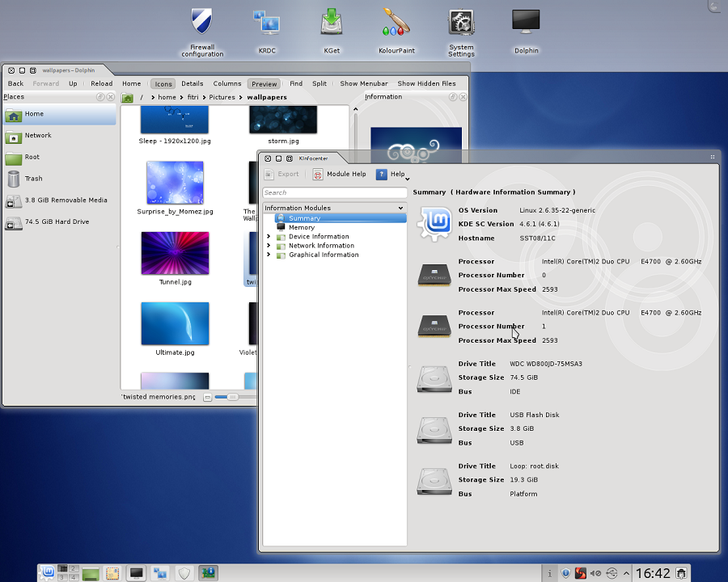This screenshot has width=728, height=582.
Task: Click the Module Help button
Action: 340,174
